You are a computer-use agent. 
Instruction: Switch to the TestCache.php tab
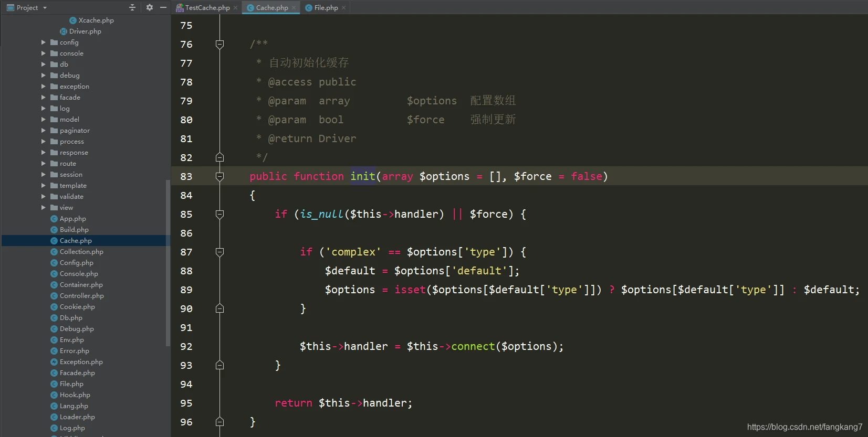207,8
